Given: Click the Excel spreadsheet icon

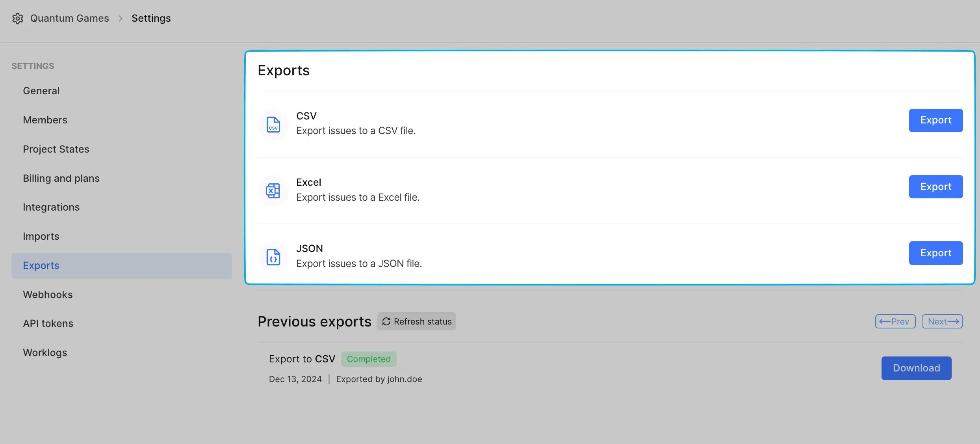Looking at the screenshot, I should click(x=273, y=191).
